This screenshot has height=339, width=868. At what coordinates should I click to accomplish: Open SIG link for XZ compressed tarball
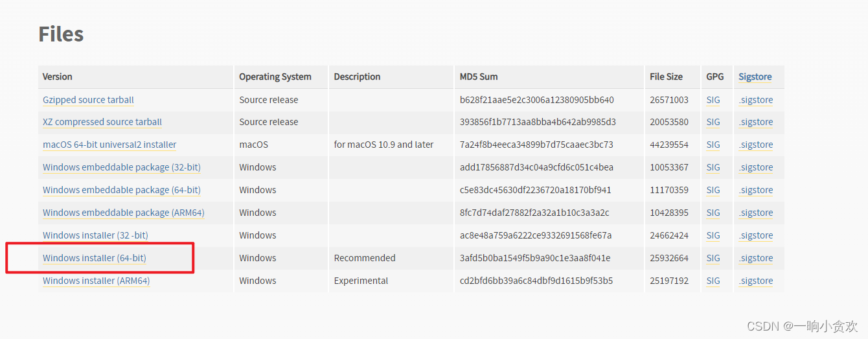[x=713, y=122]
